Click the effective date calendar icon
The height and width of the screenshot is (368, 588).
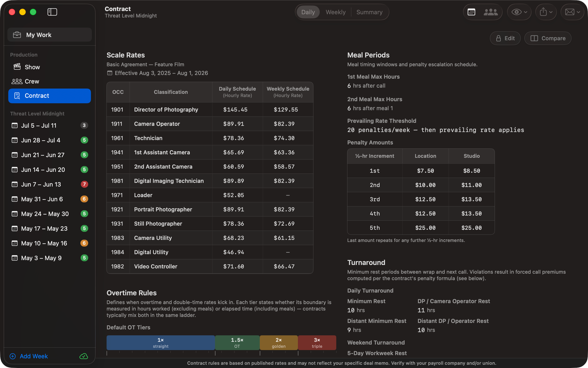(x=110, y=73)
